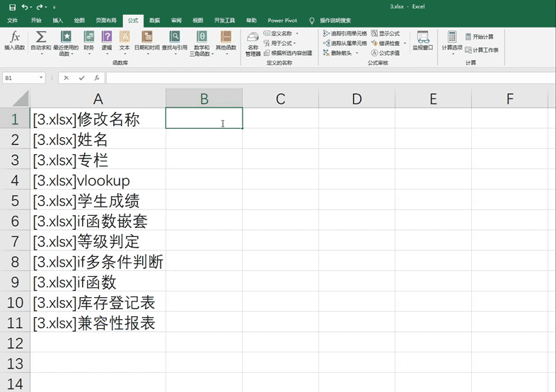Click the formula bar enter checkmark icon
556x392 pixels.
point(82,78)
